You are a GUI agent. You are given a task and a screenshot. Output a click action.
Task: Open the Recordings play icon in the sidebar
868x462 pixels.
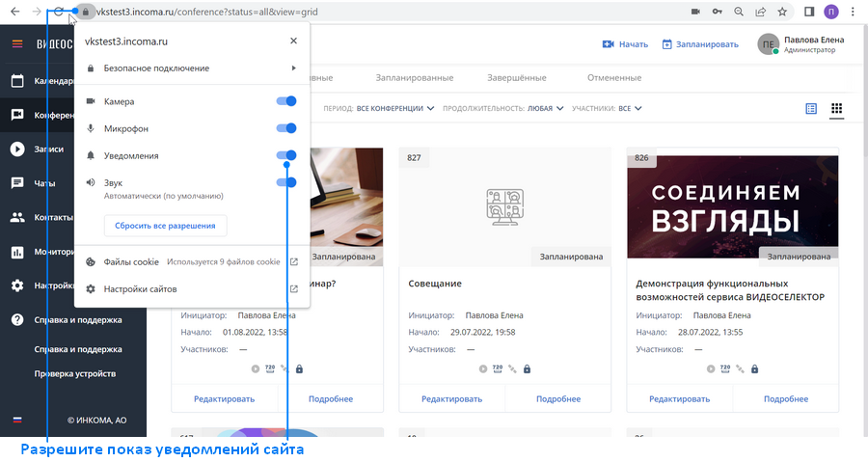pyautogui.click(x=17, y=149)
